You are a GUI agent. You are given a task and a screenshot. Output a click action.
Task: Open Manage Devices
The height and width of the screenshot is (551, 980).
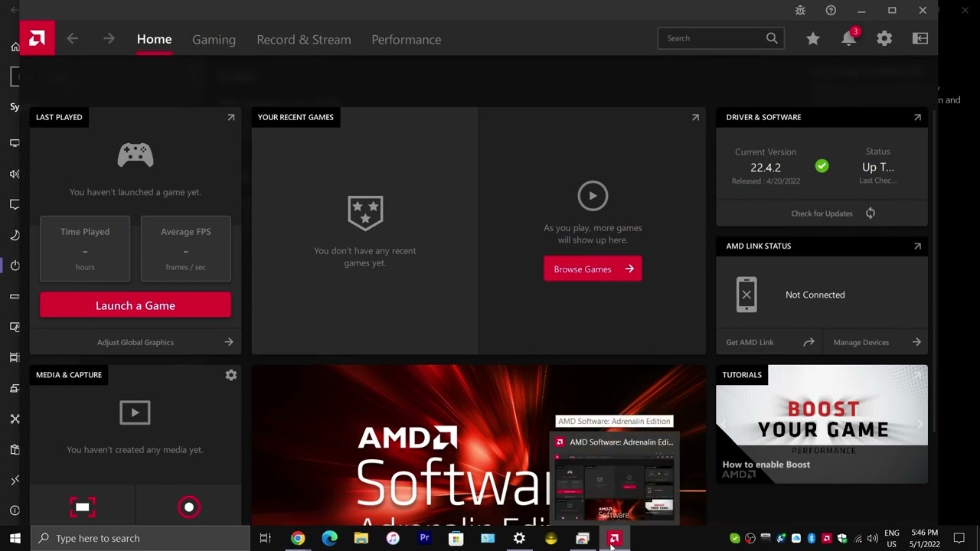pyautogui.click(x=876, y=342)
